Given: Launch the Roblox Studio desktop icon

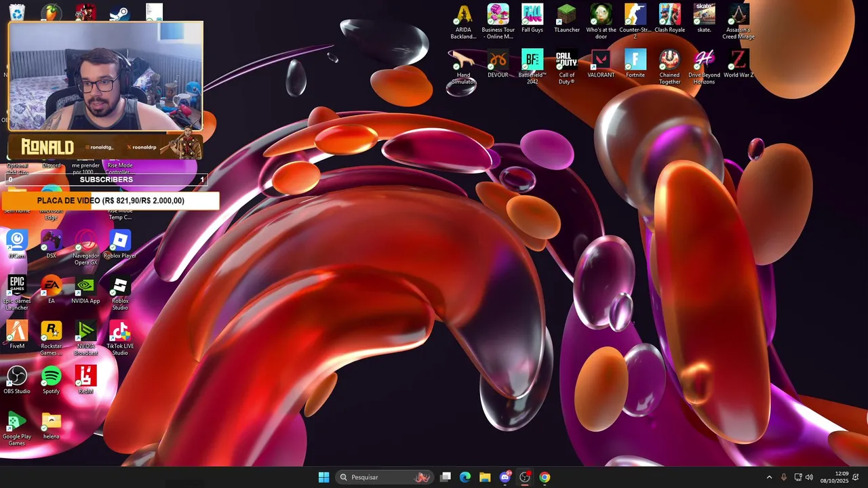Looking at the screenshot, I should pos(120,292).
